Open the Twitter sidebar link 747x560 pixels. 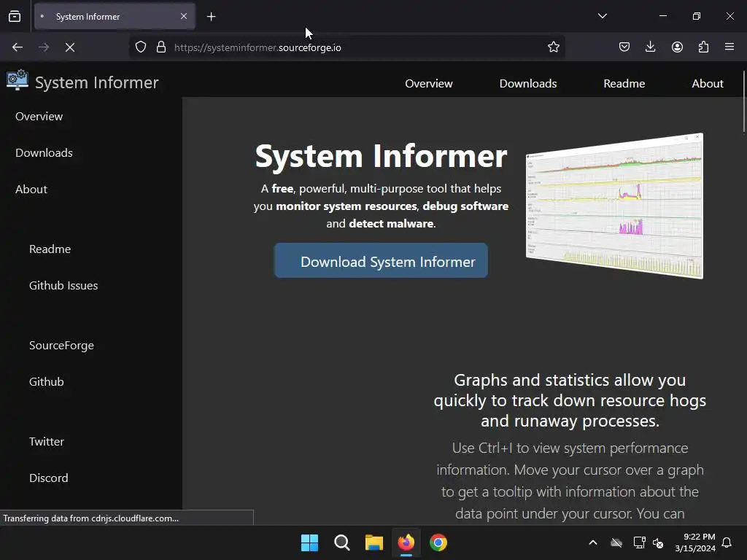coord(46,442)
